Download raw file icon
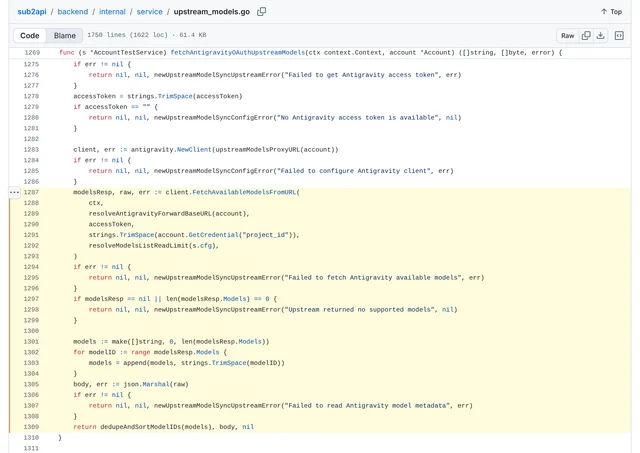640x453 pixels. tap(600, 36)
